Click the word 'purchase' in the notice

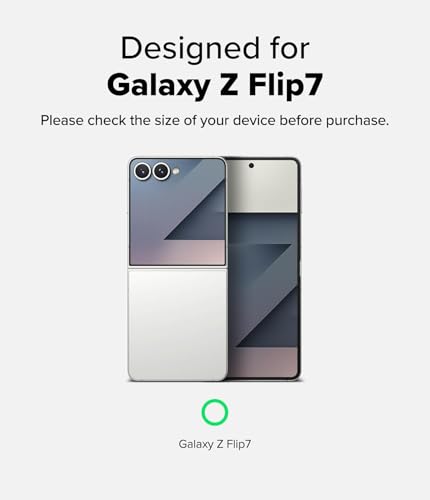pyautogui.click(x=357, y=121)
